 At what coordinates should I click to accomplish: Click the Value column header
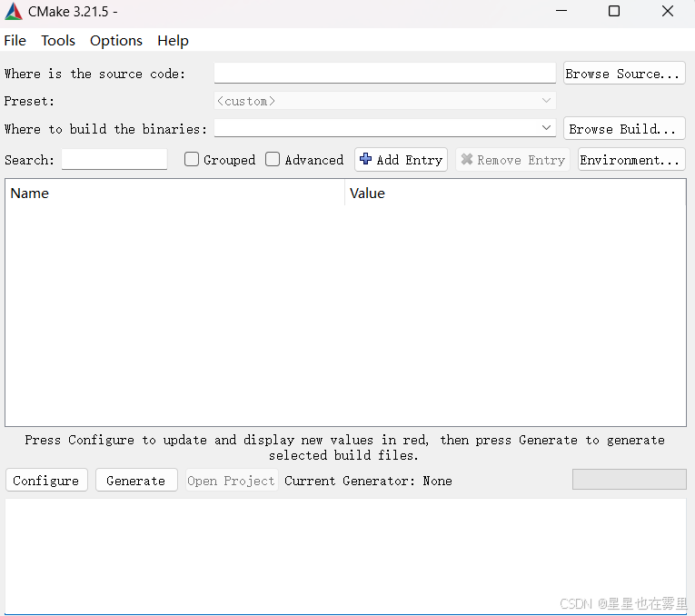[x=515, y=194]
